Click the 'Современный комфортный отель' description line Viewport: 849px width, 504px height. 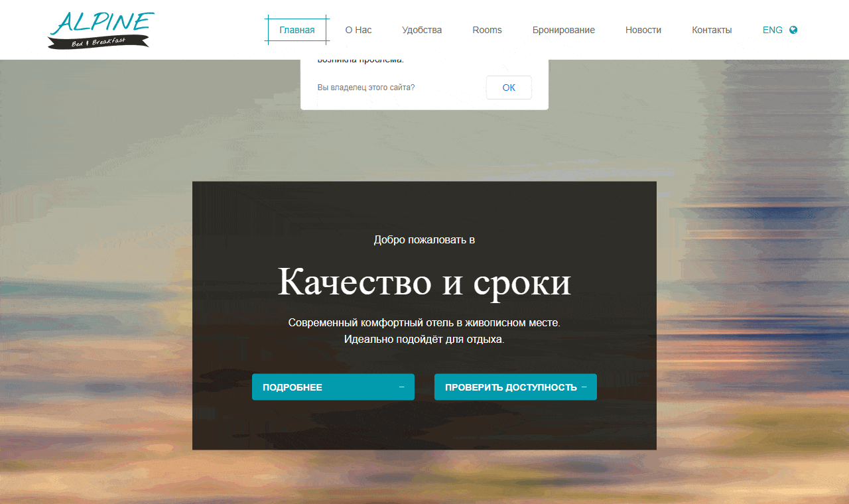(x=424, y=323)
